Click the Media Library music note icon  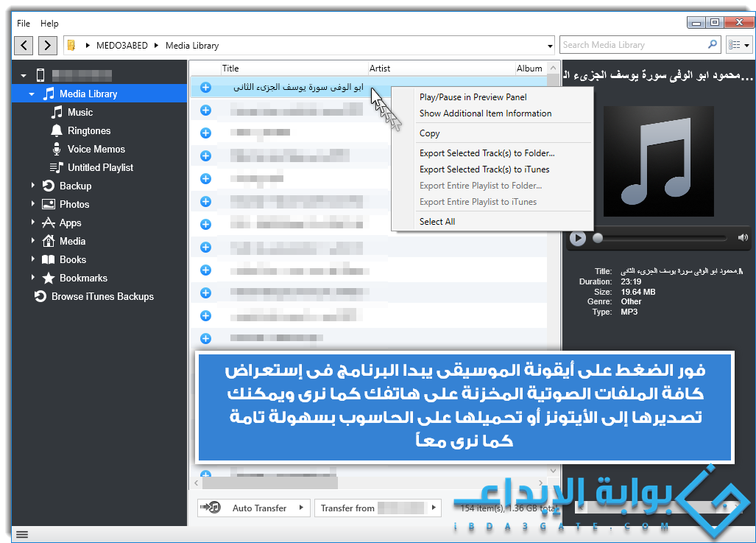coord(48,94)
